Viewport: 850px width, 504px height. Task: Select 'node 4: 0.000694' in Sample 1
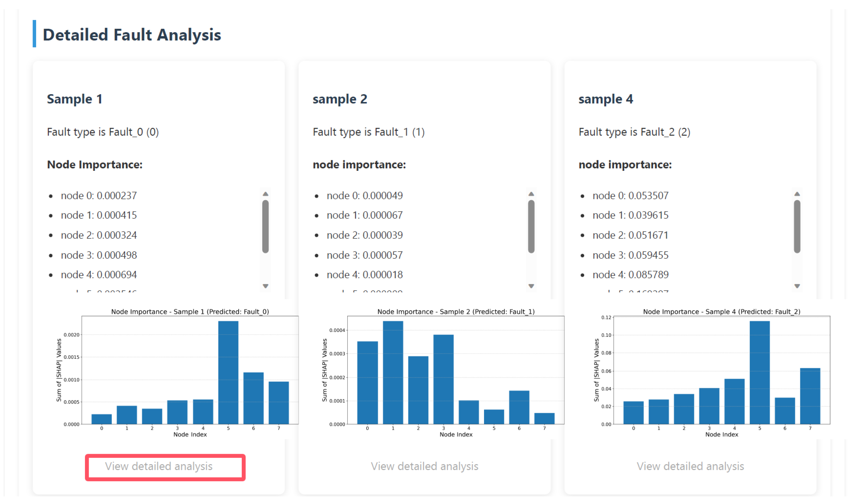[99, 274]
